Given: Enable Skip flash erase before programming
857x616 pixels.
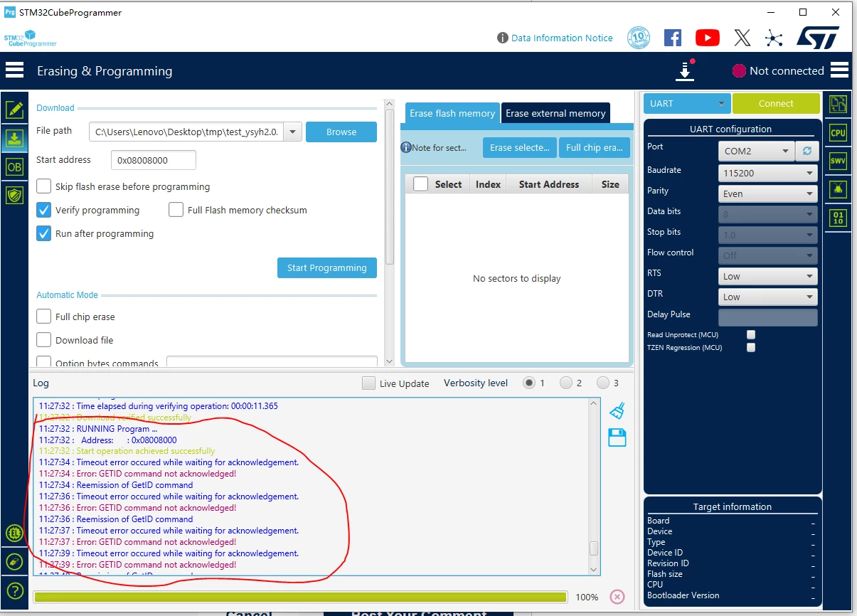Looking at the screenshot, I should pyautogui.click(x=44, y=186).
